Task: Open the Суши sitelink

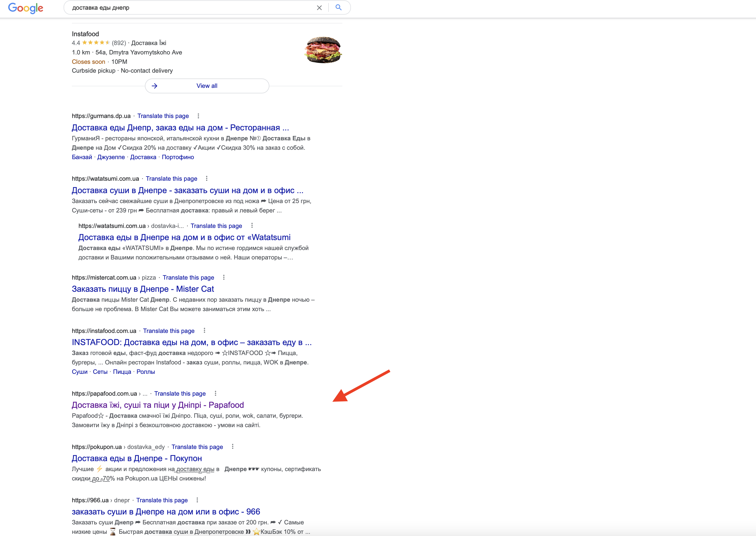Action: pos(80,372)
